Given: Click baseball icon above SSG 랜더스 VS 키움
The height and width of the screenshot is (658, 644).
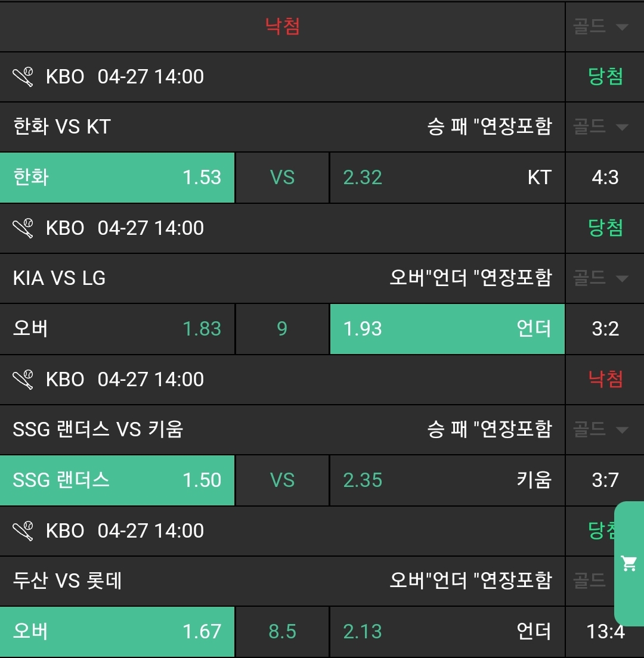Looking at the screenshot, I should pyautogui.click(x=23, y=380).
